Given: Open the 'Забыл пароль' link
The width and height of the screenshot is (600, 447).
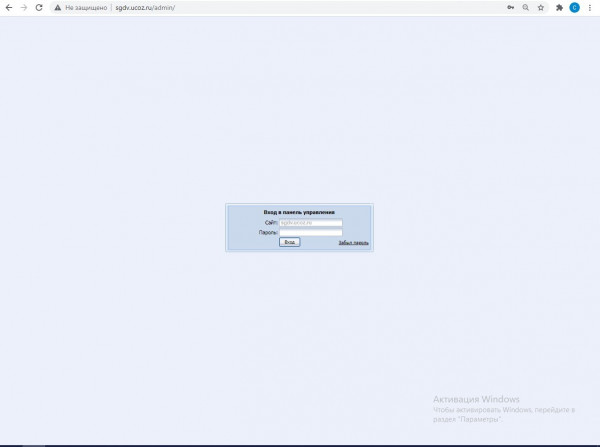Looking at the screenshot, I should (x=353, y=243).
